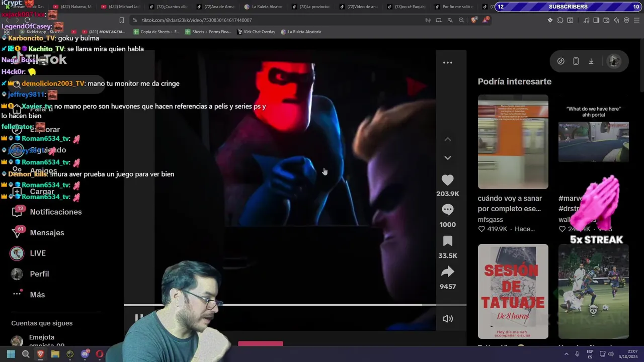Screen dimensions: 644x362
Task: Open the coin icon in TikTok top-right pill
Action: click(x=560, y=61)
